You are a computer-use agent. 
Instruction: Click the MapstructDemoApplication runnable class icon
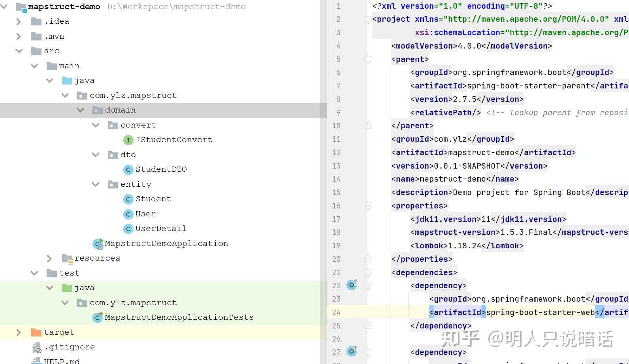[x=98, y=244]
